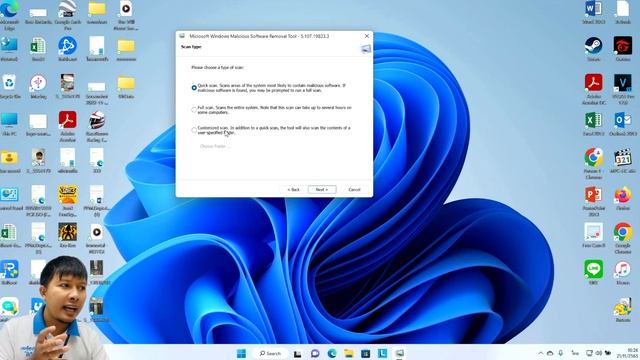Click the Windows Start button
The height and width of the screenshot is (360, 640).
tap(241, 353)
